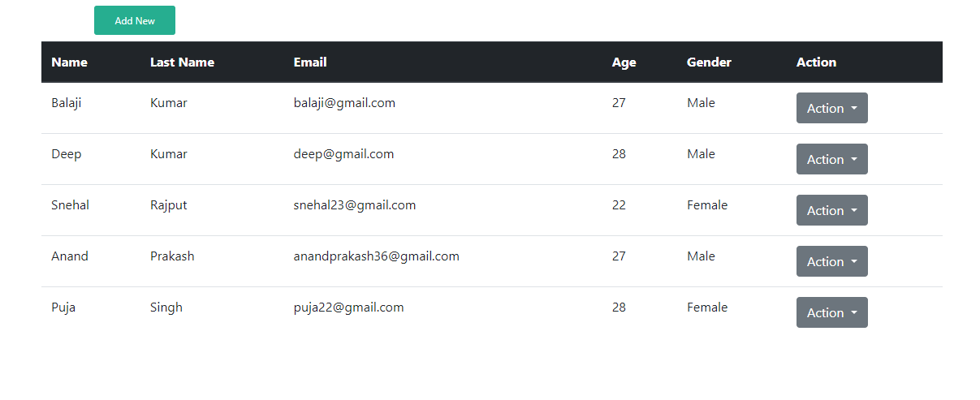Click the Name column header
This screenshot has width=980, height=400.
coord(69,62)
